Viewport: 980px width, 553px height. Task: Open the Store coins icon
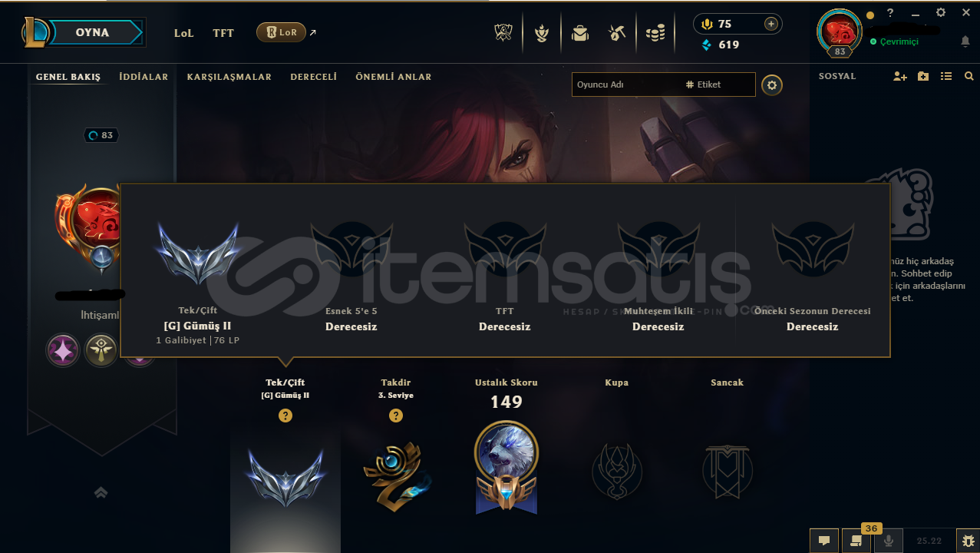point(655,33)
